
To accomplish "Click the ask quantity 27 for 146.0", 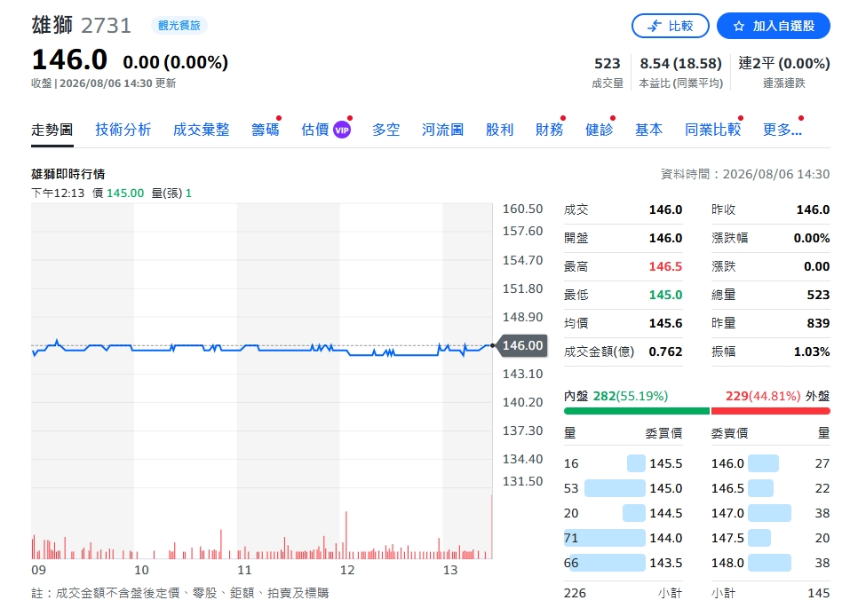I will coord(822,463).
